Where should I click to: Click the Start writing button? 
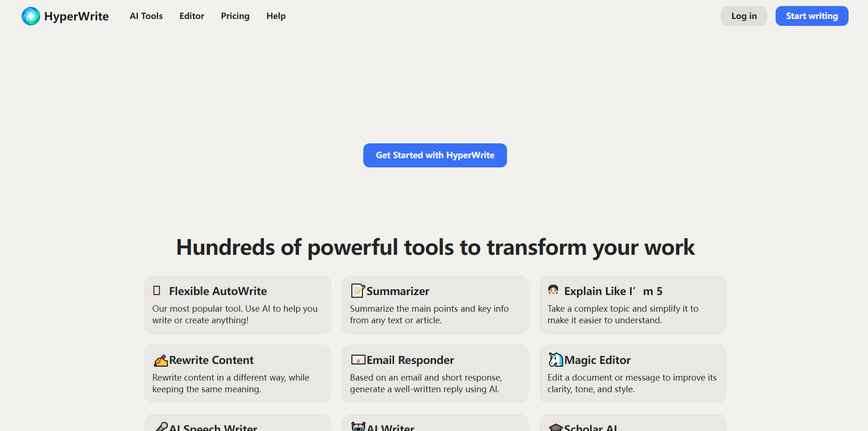[x=812, y=16]
